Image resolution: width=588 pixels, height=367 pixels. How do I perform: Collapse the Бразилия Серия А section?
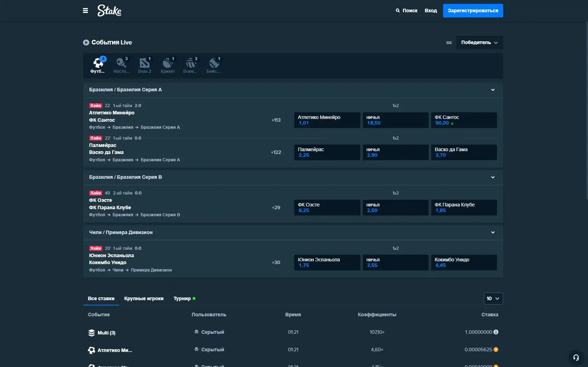click(x=493, y=90)
